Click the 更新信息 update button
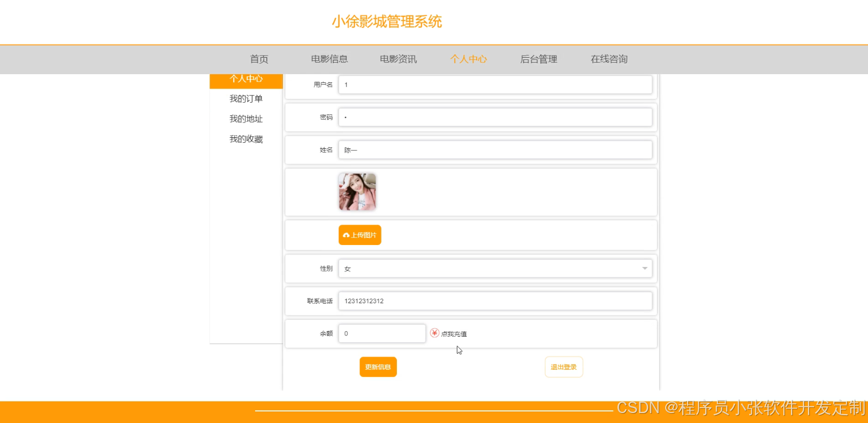Image resolution: width=868 pixels, height=423 pixels. coord(378,367)
